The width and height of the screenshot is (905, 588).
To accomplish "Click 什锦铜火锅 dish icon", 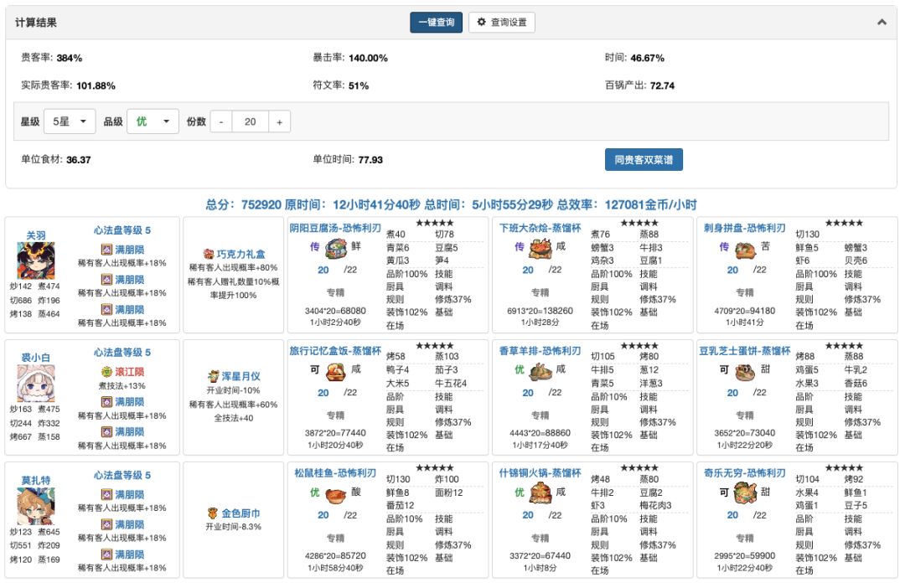I will coord(540,493).
